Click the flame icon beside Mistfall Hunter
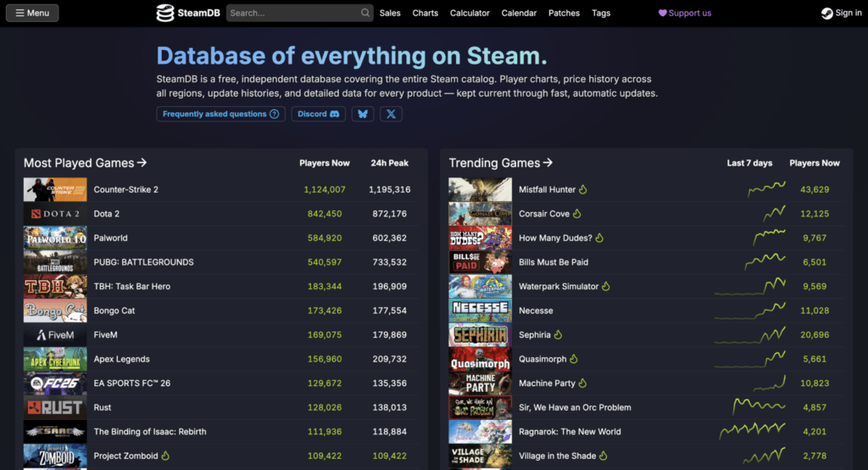Screen dimensions: 868x470 coord(582,189)
